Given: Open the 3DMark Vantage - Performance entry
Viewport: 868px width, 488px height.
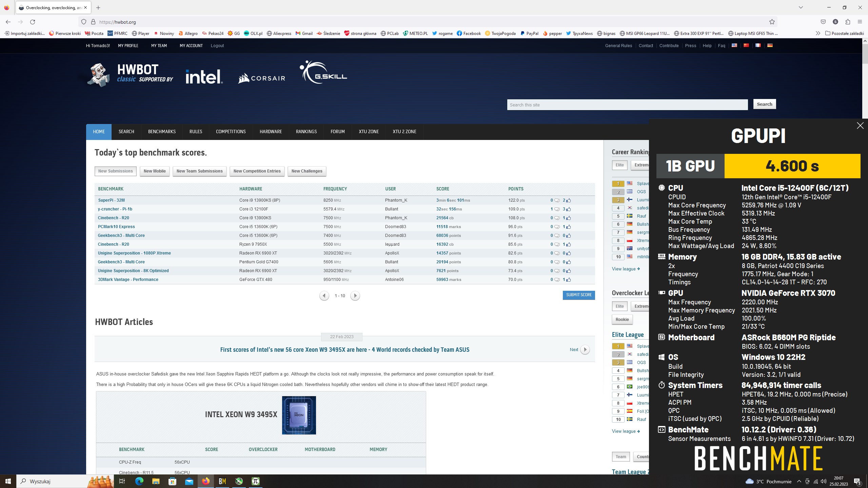Looking at the screenshot, I should pos(128,280).
